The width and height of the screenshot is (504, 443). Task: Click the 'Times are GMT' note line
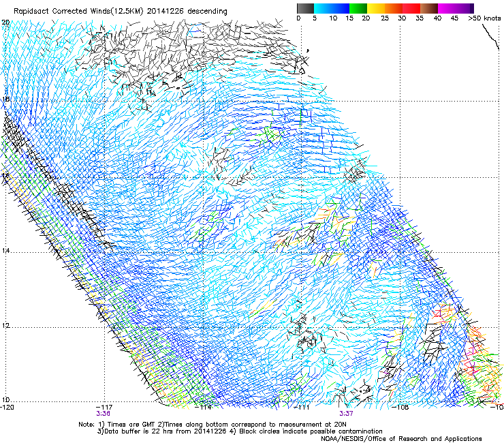coord(212,425)
